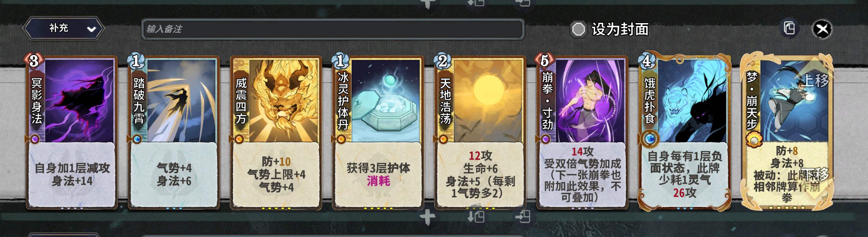Click the blue element orb on 饿虎扑食
Image resolution: width=868 pixels, height=237 pixels.
[x=650, y=139]
